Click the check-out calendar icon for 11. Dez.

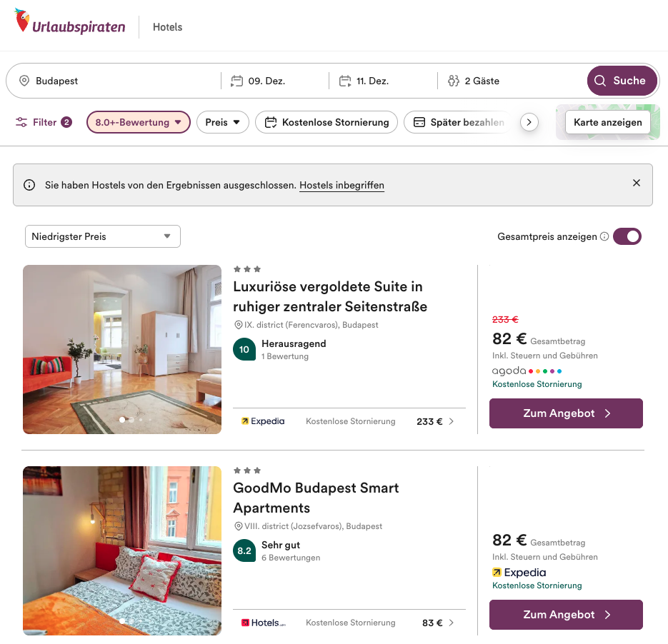point(346,81)
